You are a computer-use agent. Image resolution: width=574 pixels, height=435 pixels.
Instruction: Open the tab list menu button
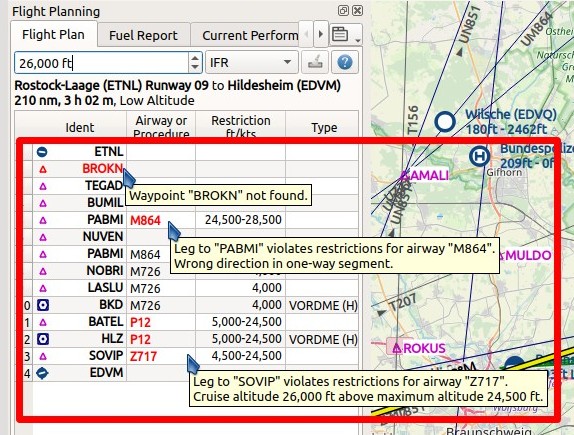346,35
